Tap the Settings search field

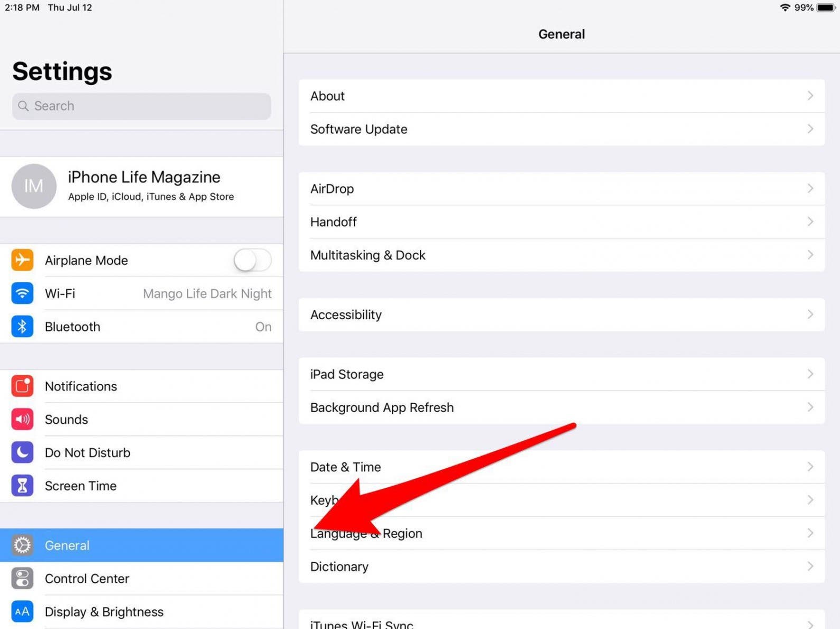[142, 106]
